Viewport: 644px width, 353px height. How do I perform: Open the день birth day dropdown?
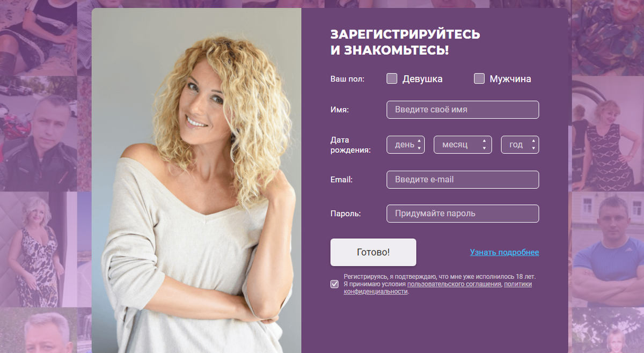(406, 145)
